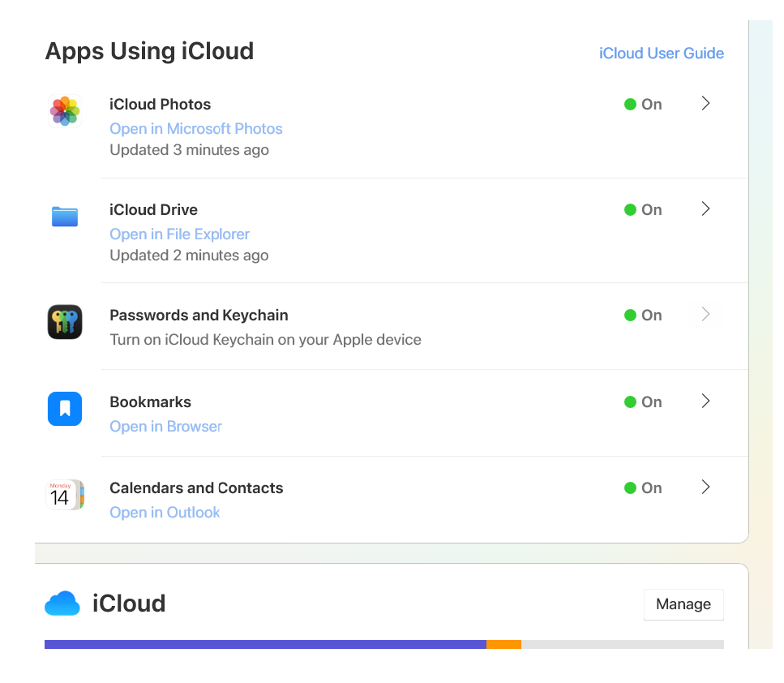Viewport: 784px width, 683px height.
Task: Click the green On status for iCloud Photos
Action: (x=643, y=104)
